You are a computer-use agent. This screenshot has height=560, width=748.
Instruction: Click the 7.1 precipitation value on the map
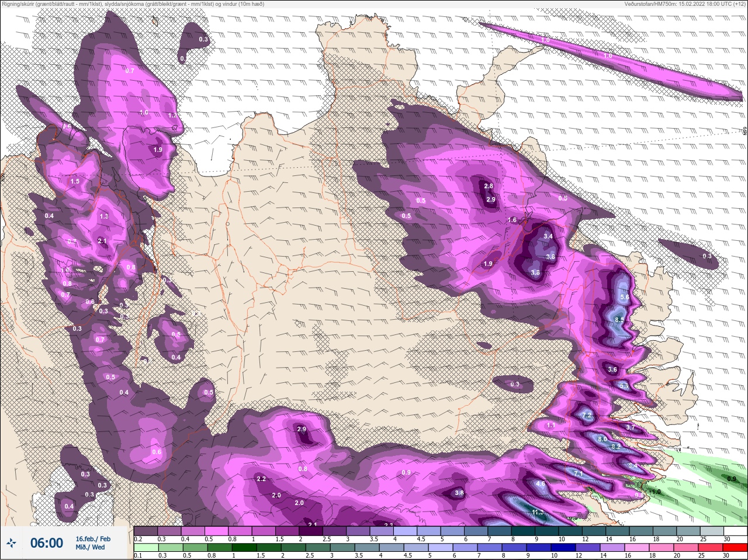tap(579, 473)
